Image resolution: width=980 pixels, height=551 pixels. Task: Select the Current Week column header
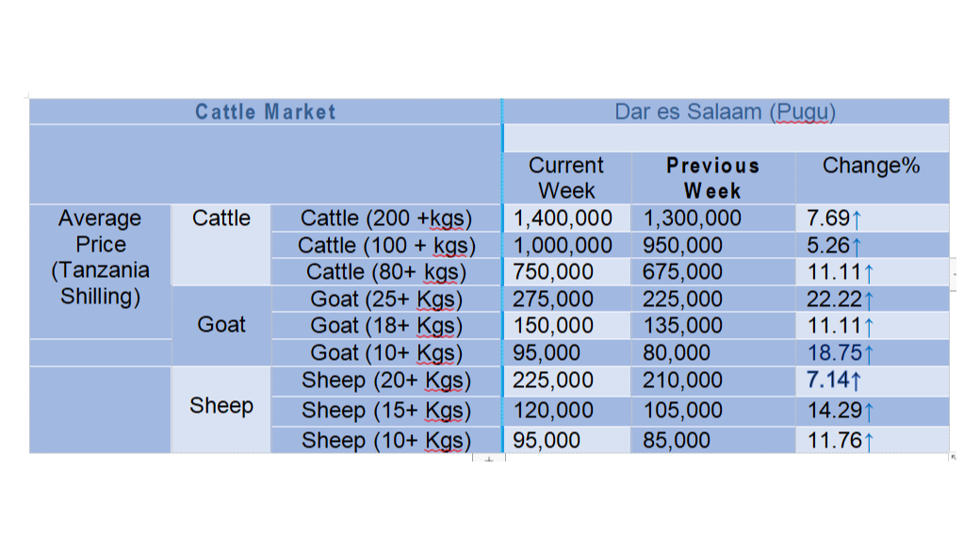tap(567, 178)
